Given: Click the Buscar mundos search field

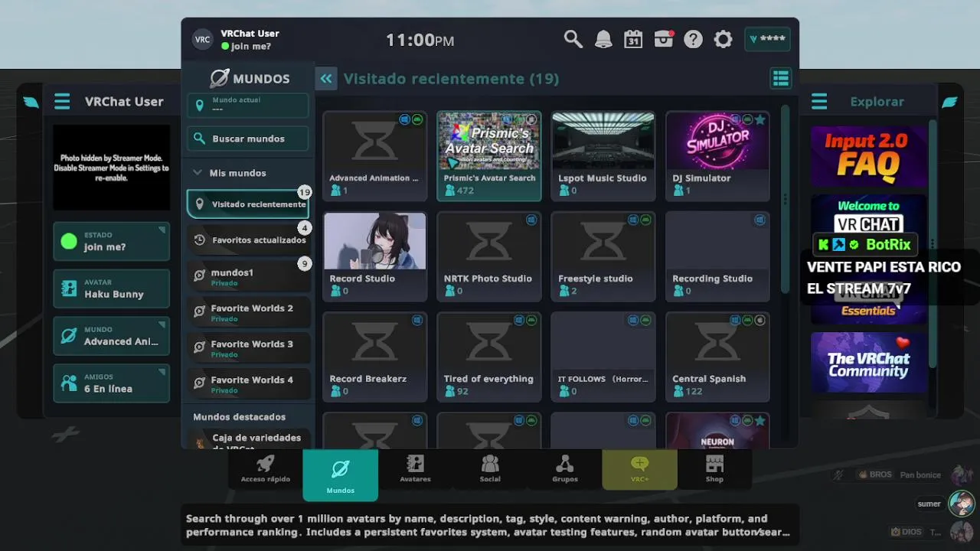Looking at the screenshot, I should 248,139.
